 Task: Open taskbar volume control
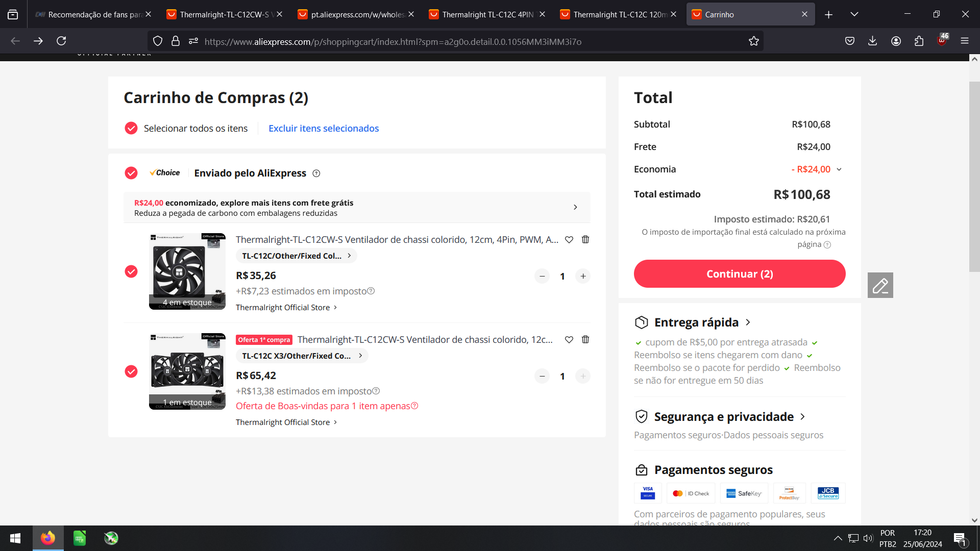pos(868,538)
